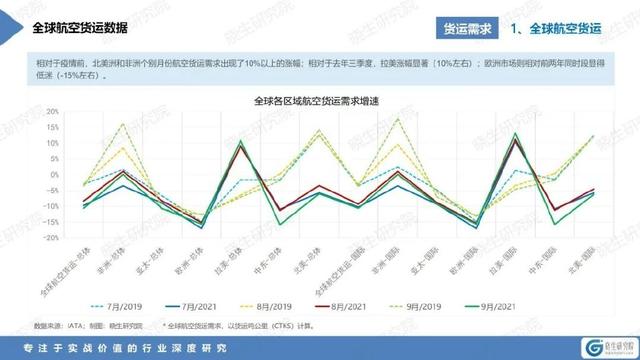Click the research institute logo in footer
The height and width of the screenshot is (360, 640).
coord(610,348)
